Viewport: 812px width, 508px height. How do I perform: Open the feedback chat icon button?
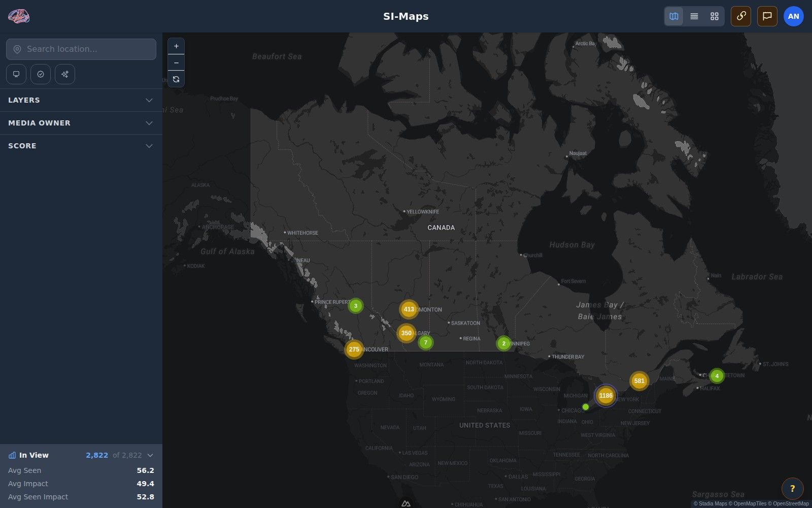click(767, 16)
